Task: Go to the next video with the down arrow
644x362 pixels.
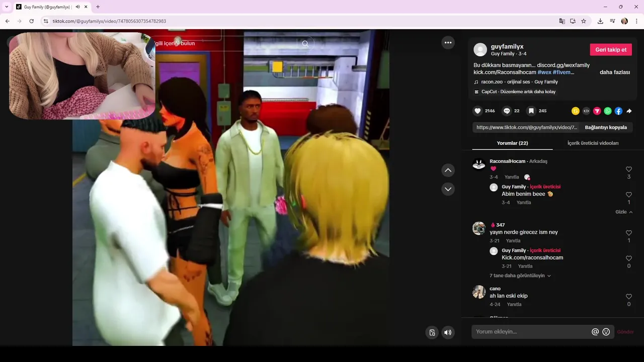Action: pos(448,189)
